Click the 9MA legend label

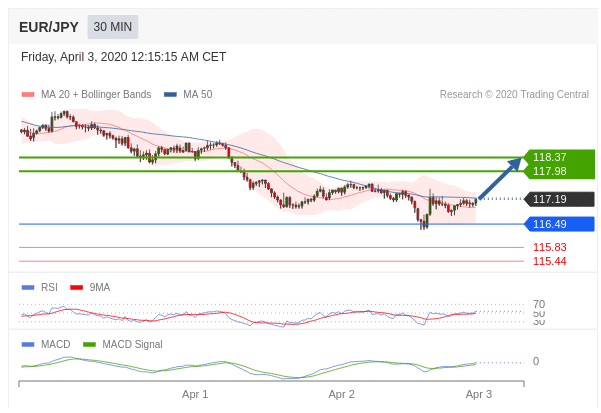click(x=100, y=287)
